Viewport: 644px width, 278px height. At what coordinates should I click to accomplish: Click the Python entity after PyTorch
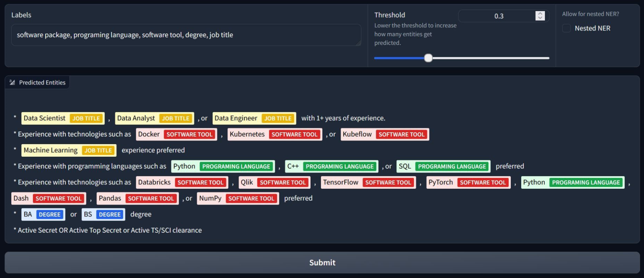click(573, 182)
